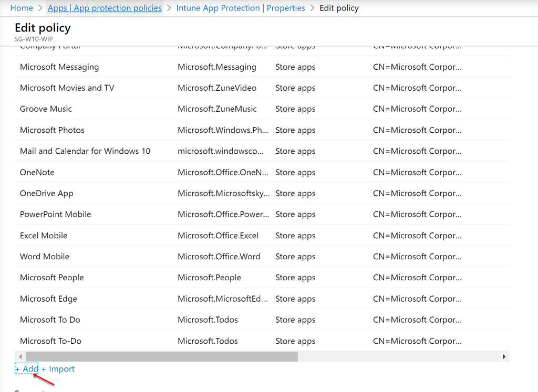The image size is (538, 392).
Task: Select the Microsoft Messaging app row
Action: pos(59,67)
